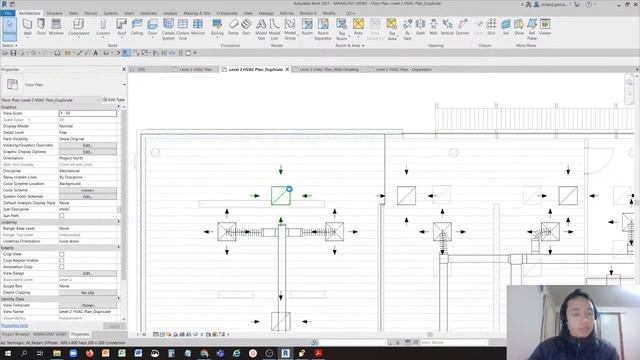Screen dimensions: 640x360
Task: Collapse the Underlay properties section
Action: tap(119, 222)
